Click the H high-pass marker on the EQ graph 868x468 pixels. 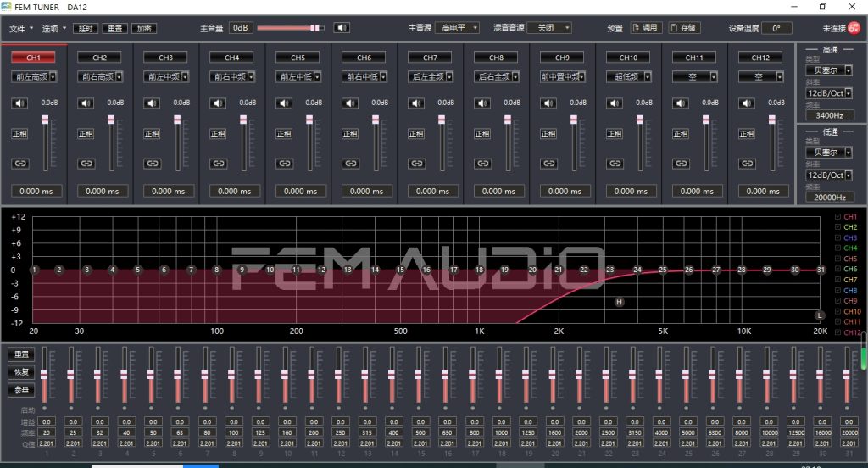[620, 302]
